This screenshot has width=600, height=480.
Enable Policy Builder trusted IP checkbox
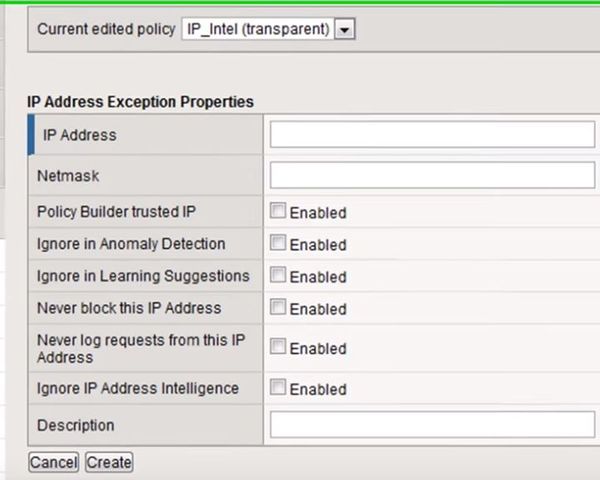[x=278, y=212]
